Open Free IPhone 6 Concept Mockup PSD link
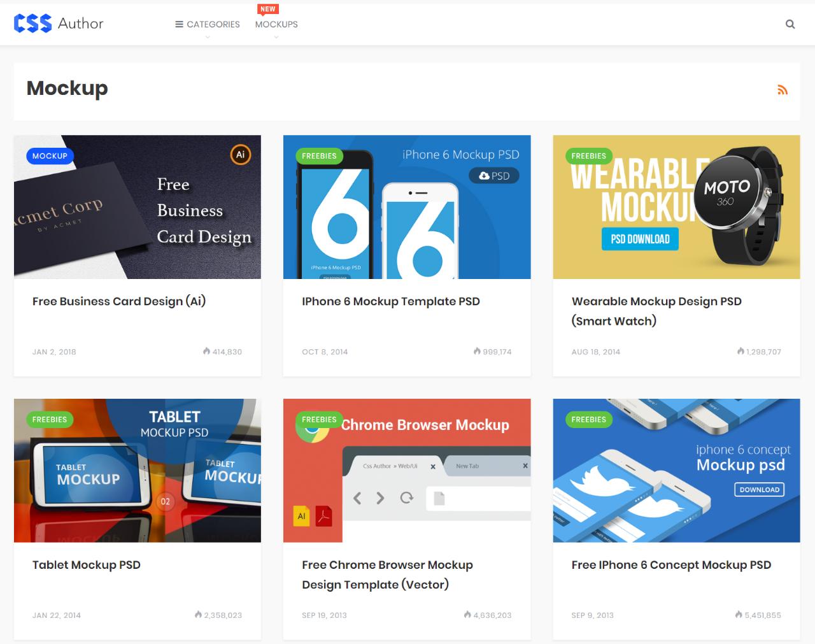Screen dimensions: 815x644 click(x=671, y=565)
